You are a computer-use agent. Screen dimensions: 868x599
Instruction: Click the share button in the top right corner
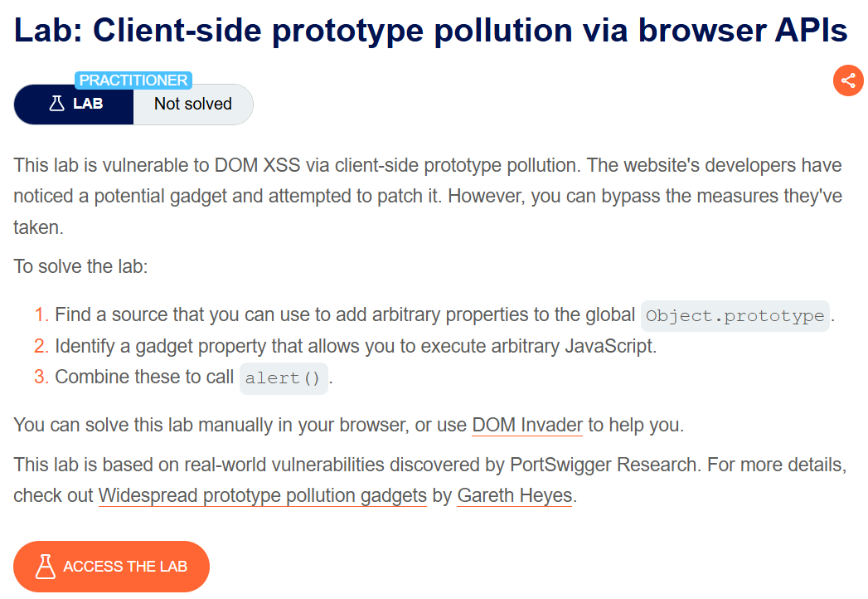click(x=847, y=80)
